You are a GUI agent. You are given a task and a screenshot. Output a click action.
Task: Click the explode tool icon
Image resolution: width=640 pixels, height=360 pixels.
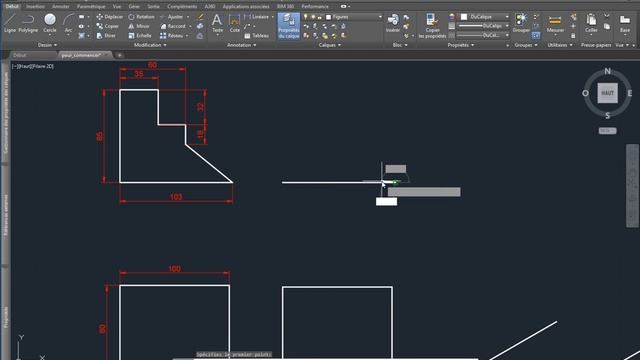click(200, 26)
